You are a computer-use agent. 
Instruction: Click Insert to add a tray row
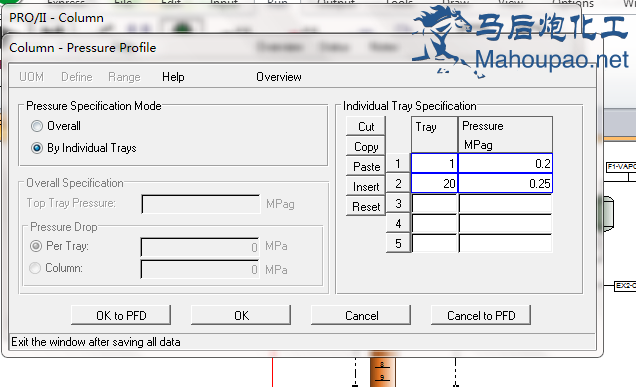click(x=366, y=187)
